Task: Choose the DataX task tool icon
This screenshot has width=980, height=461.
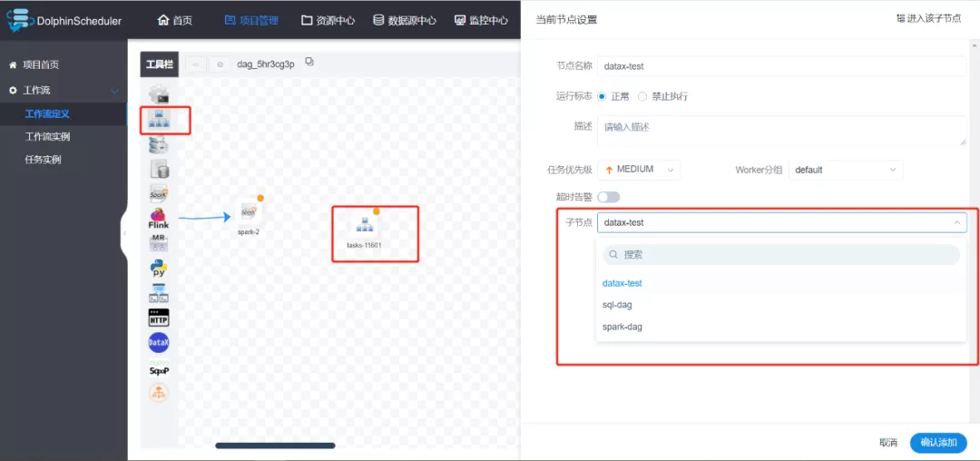Action: tap(159, 342)
